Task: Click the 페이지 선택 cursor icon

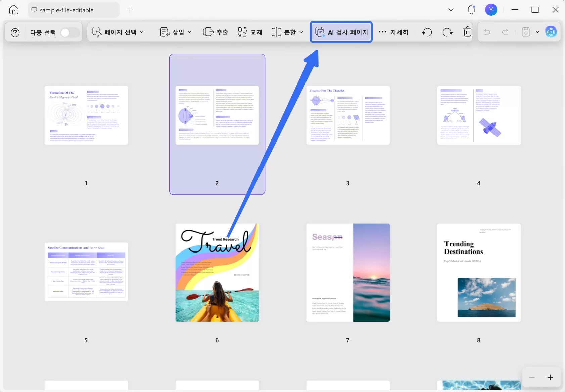Action: (x=97, y=32)
